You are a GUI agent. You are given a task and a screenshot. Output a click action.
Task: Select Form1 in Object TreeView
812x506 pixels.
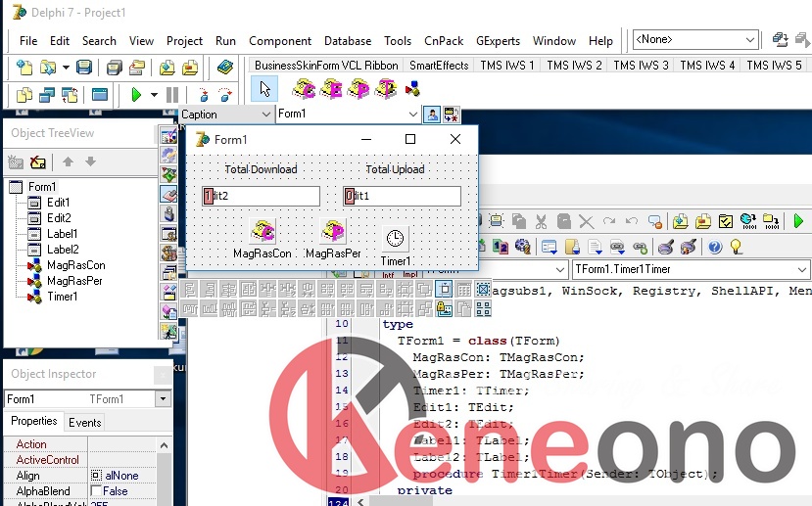click(x=42, y=187)
